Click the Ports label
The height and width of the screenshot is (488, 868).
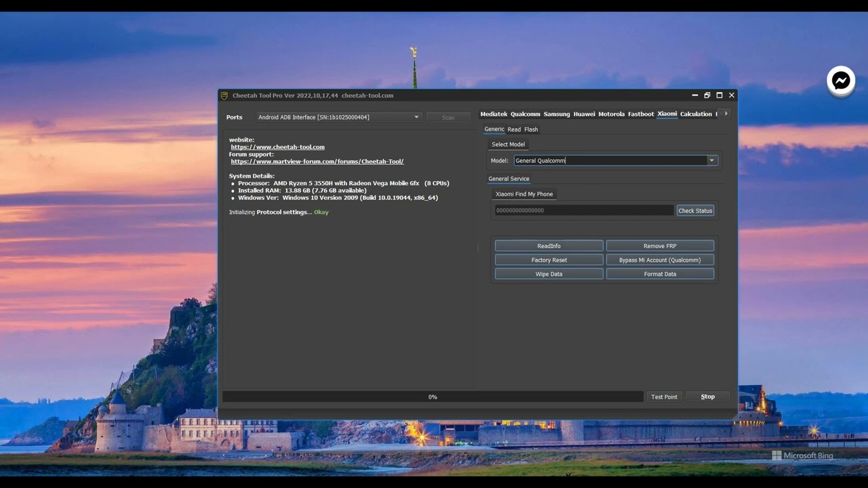234,117
